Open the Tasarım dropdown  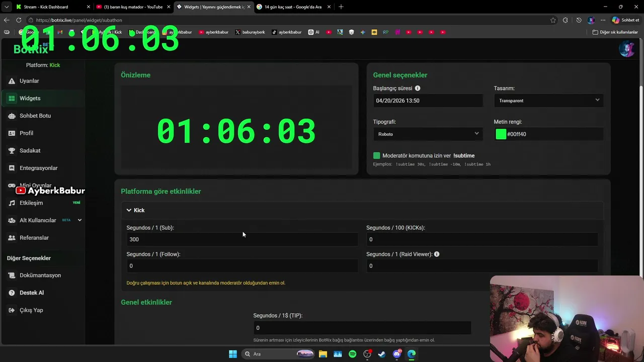[x=548, y=101]
